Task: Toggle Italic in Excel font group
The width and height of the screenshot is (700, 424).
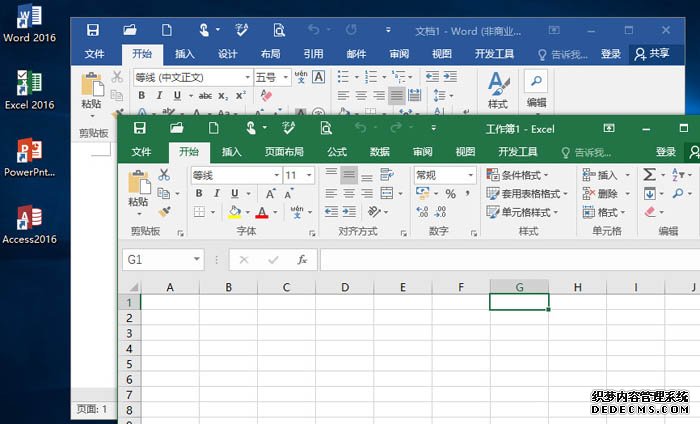Action: pos(217,193)
